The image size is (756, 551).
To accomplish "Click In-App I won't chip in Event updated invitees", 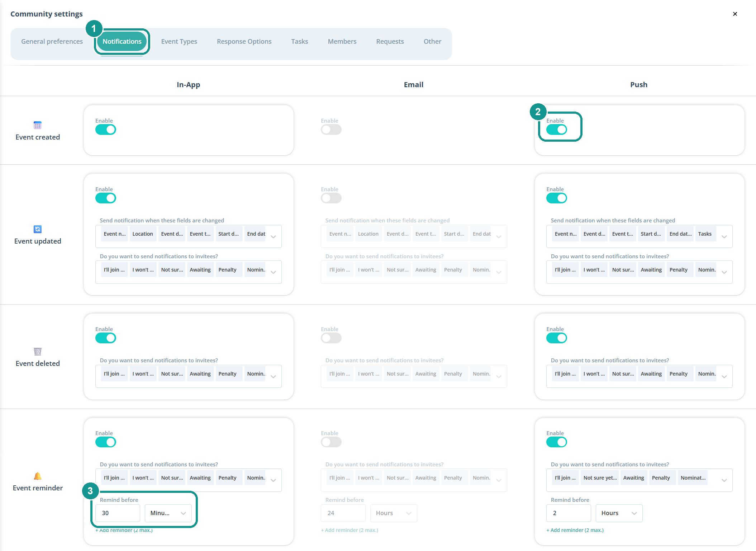I will (x=143, y=270).
